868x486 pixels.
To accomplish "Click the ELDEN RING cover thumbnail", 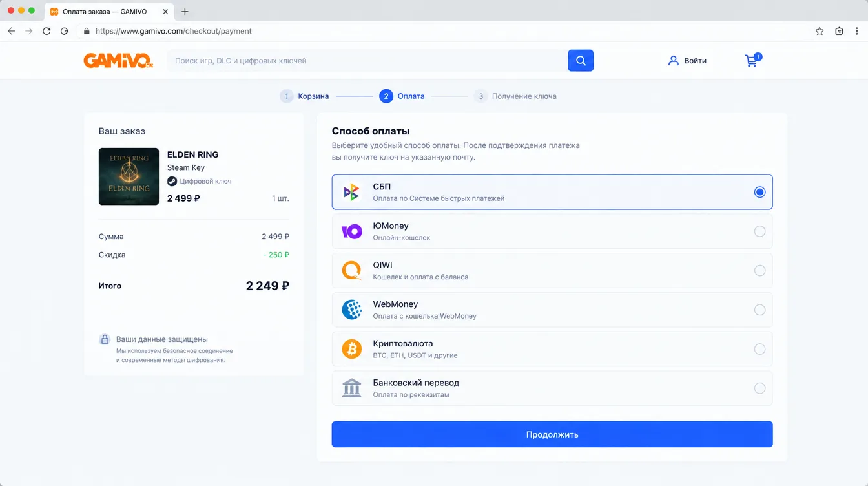I will [129, 176].
